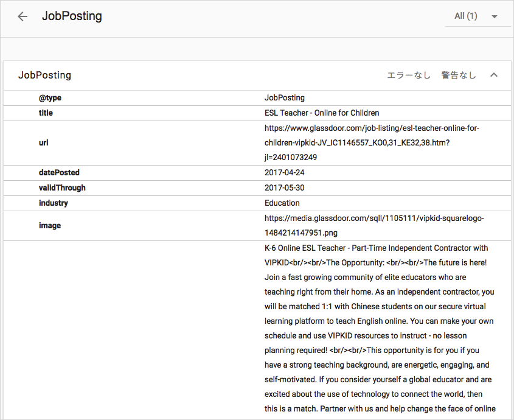Go back using the left arrow icon

tap(23, 16)
